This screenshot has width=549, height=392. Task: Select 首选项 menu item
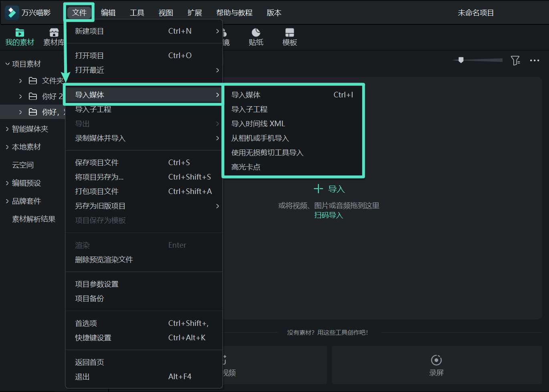pyautogui.click(x=144, y=323)
